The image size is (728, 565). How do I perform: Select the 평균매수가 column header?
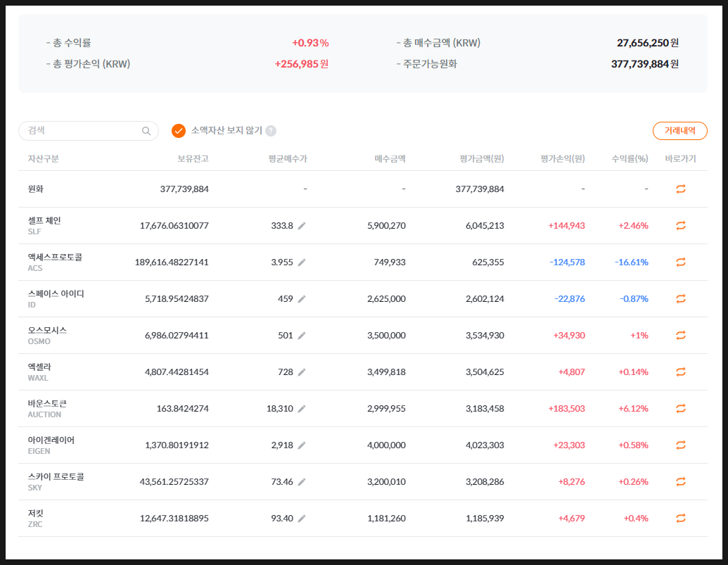coord(288,159)
